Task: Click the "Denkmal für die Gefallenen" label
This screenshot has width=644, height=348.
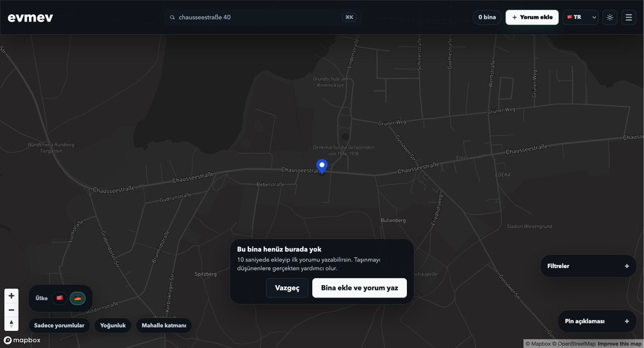Action: [343, 150]
